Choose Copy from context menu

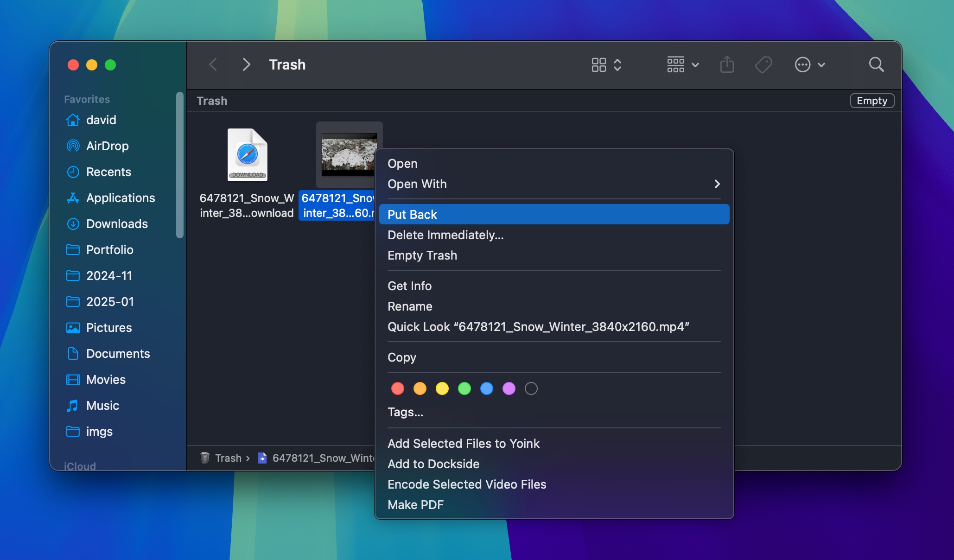click(x=554, y=357)
